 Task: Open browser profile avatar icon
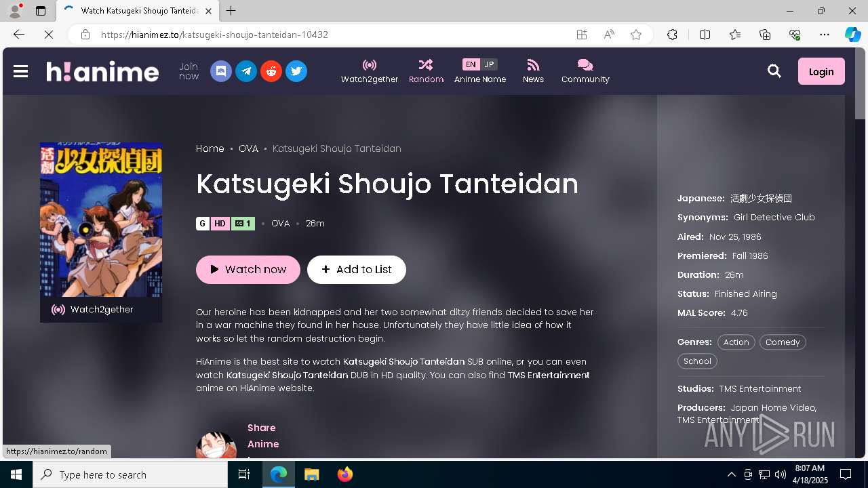(14, 11)
